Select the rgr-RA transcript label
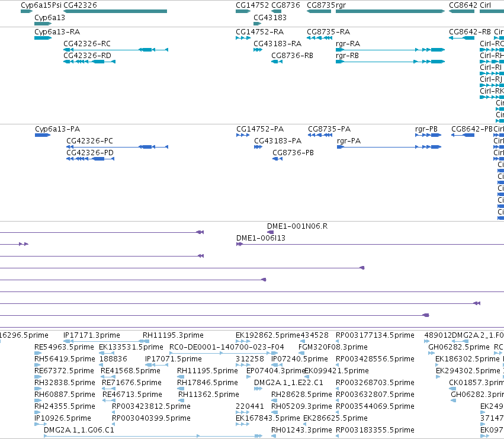 (x=348, y=44)
